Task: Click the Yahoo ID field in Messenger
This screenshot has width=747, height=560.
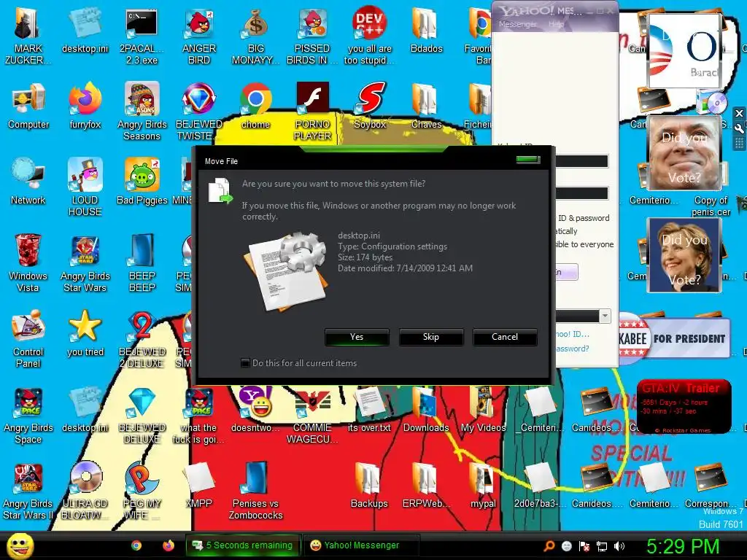Action: click(581, 161)
